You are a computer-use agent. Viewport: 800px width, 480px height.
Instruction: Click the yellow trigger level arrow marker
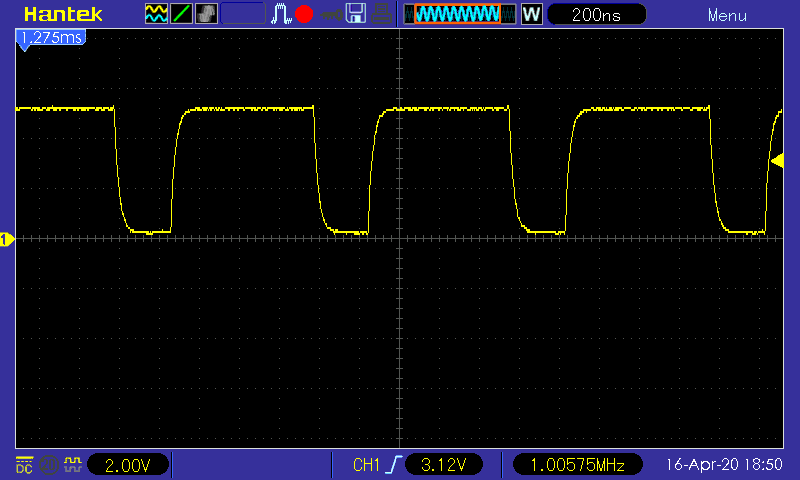[778, 161]
